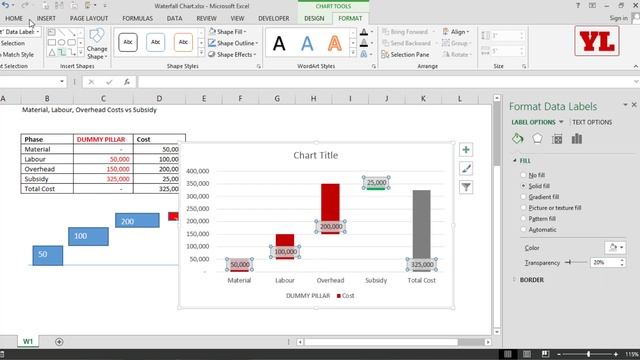Click the Chart Title text
Image resolution: width=640 pixels, height=360 pixels.
(x=316, y=155)
